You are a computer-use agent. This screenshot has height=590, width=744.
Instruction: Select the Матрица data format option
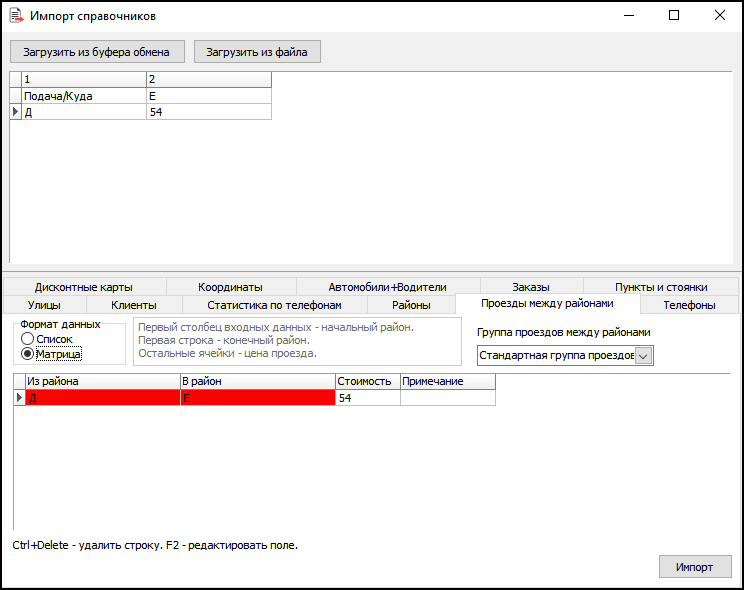tap(28, 354)
